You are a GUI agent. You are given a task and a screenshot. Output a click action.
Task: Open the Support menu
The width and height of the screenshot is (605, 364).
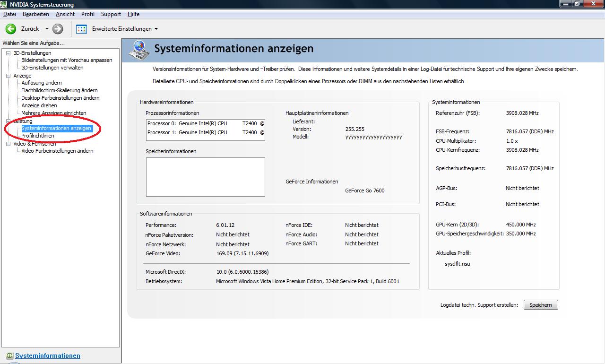coord(111,14)
